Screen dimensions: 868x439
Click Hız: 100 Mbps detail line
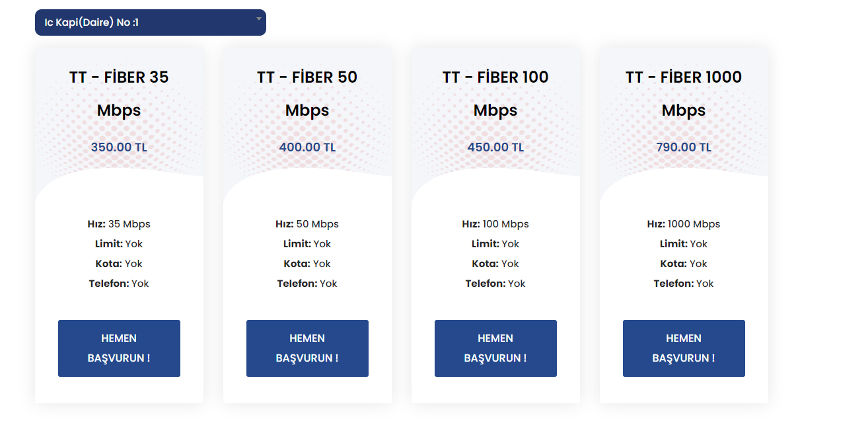click(x=495, y=224)
